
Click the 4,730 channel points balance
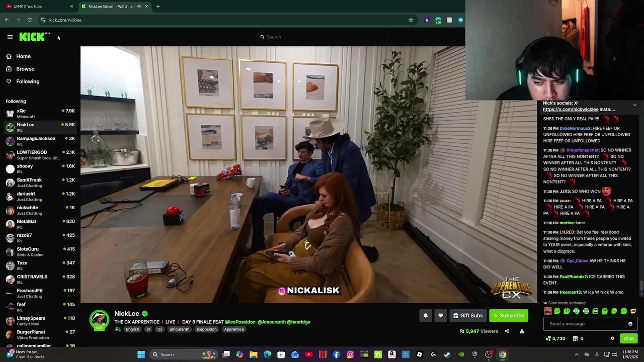[555, 338]
